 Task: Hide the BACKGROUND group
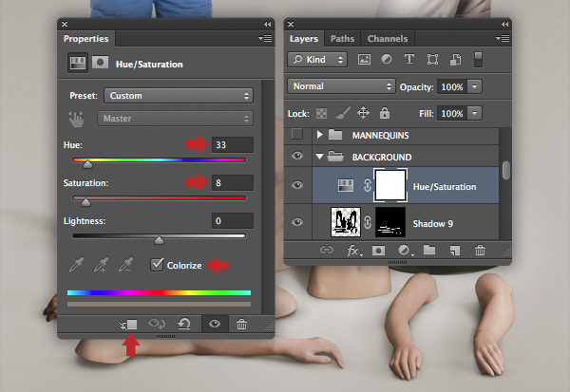click(298, 157)
